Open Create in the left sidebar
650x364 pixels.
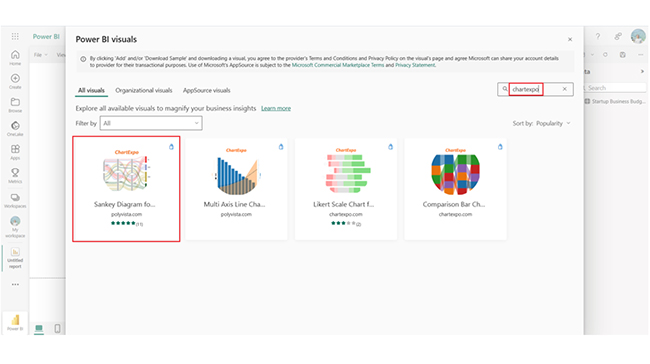click(15, 81)
